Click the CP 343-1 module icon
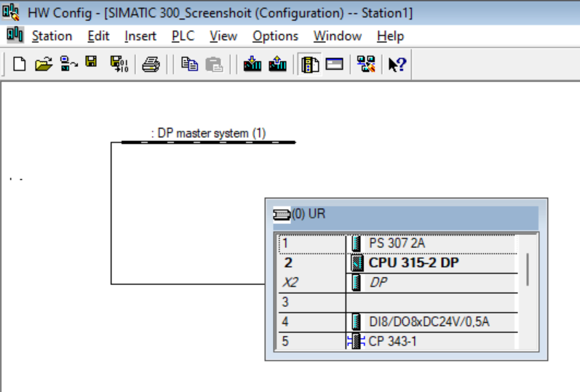Image resolution: width=580 pixels, height=392 pixels. [356, 341]
